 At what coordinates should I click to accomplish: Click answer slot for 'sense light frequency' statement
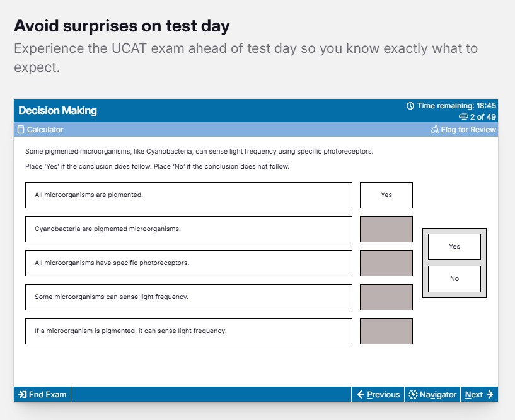386,297
